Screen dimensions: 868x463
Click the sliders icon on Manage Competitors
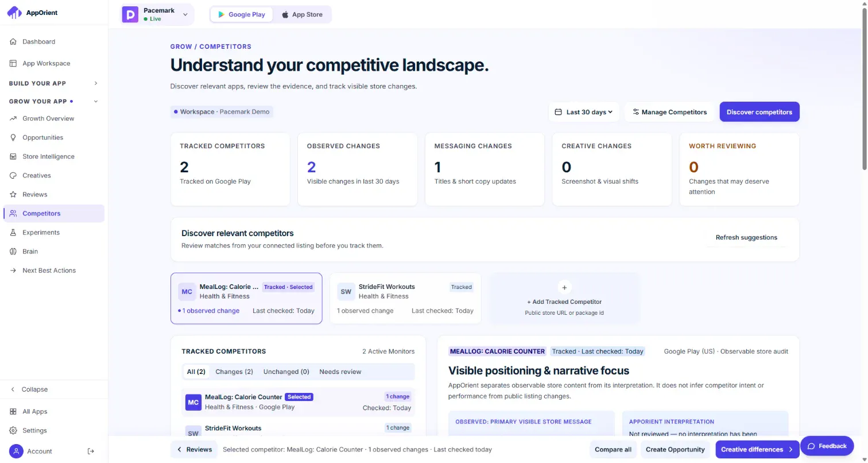(636, 112)
